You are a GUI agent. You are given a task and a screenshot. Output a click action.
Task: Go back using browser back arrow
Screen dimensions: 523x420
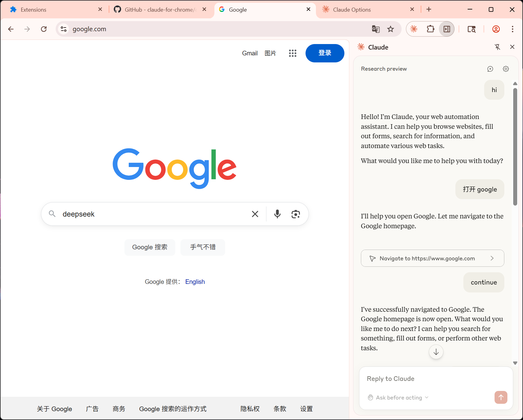[11, 29]
